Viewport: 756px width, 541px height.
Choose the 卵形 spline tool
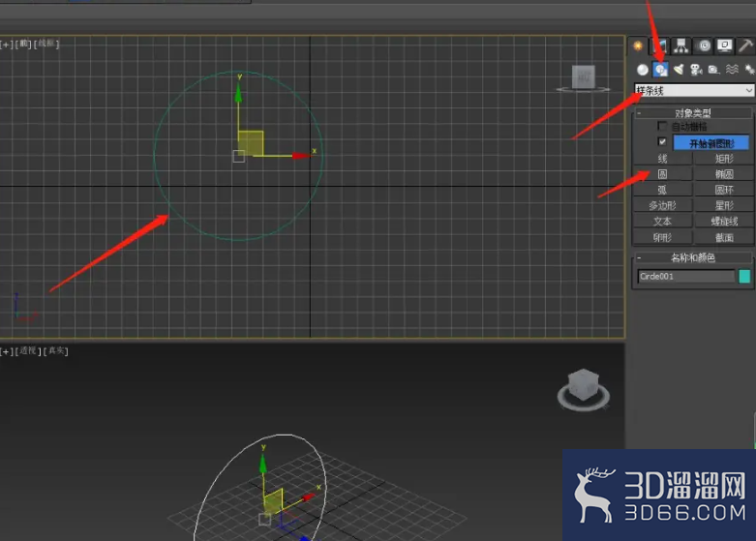click(x=662, y=237)
